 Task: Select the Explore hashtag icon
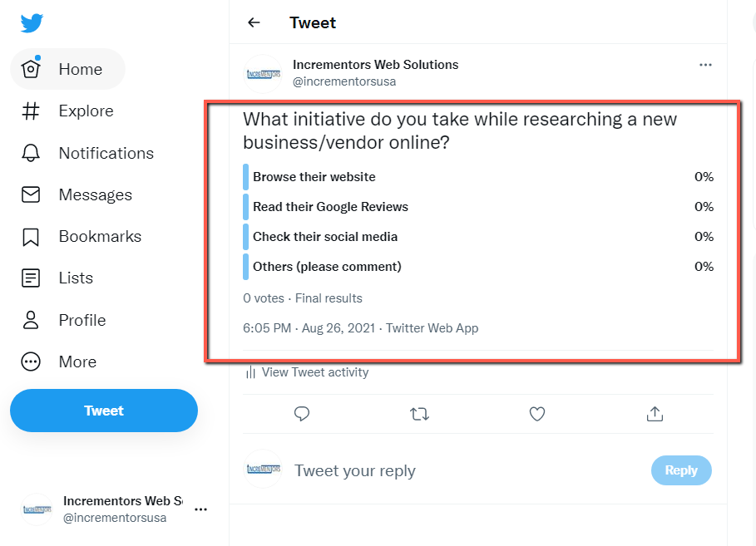tap(86, 111)
